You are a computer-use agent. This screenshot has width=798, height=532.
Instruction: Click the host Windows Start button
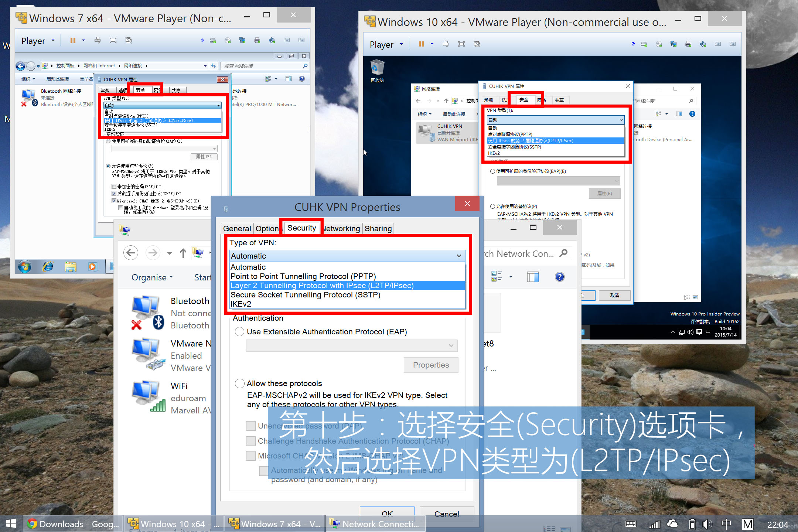pos(11,524)
